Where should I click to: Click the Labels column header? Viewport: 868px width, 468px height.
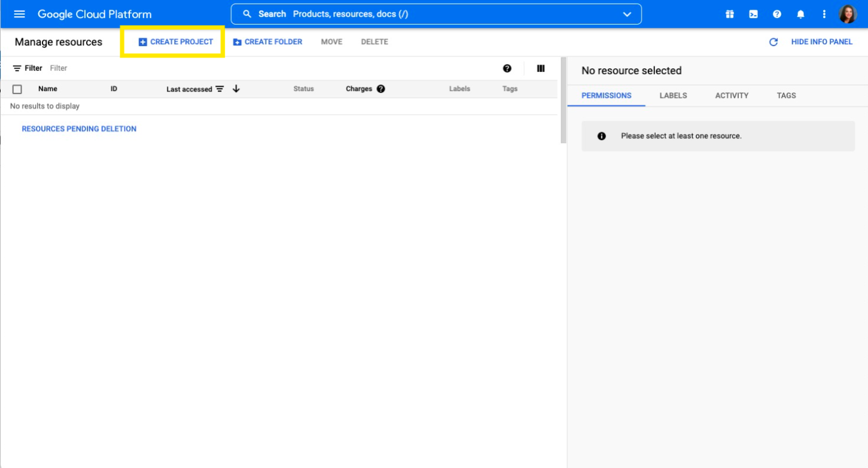[459, 89]
